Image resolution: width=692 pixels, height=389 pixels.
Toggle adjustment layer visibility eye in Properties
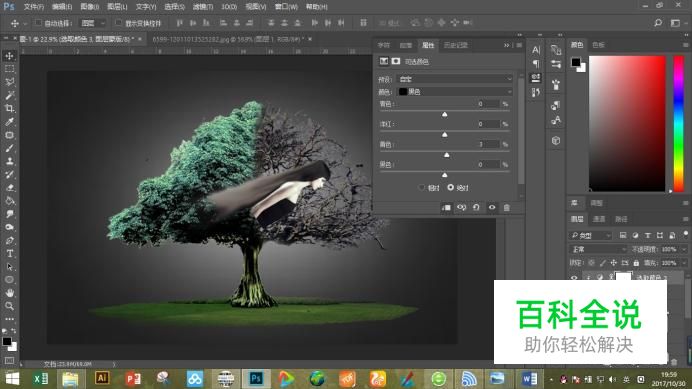click(x=492, y=208)
